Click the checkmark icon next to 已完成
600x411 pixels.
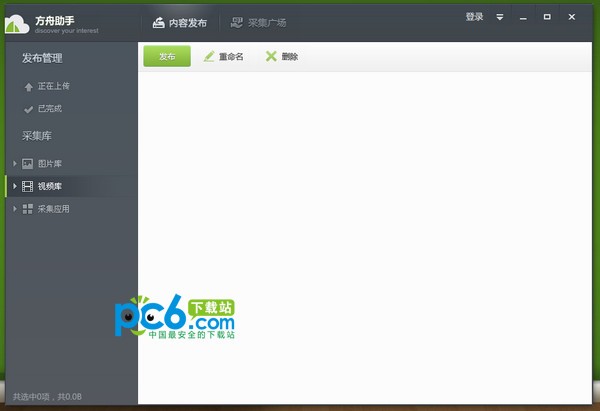coord(28,109)
